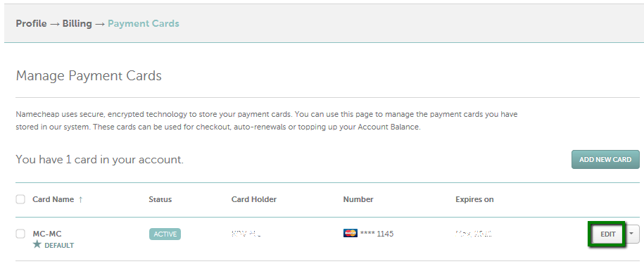Sort by the Card Name column header
644x264 pixels.
(53, 199)
